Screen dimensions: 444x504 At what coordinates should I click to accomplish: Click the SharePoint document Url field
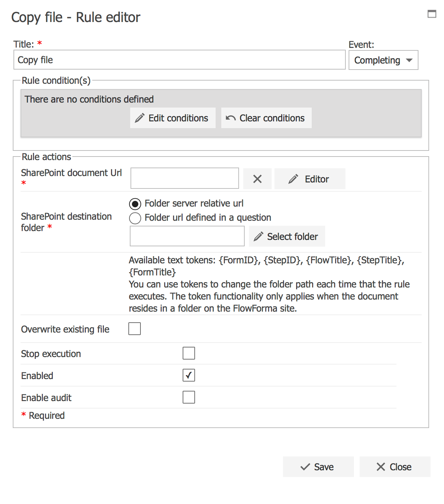point(185,178)
